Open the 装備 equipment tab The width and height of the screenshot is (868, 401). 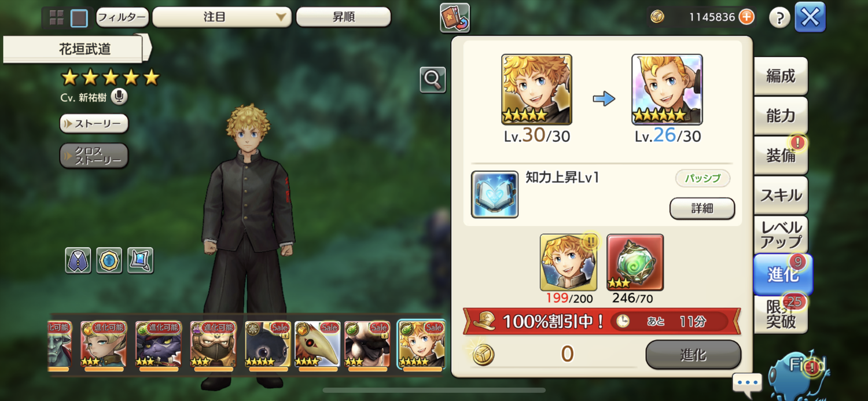click(x=781, y=155)
